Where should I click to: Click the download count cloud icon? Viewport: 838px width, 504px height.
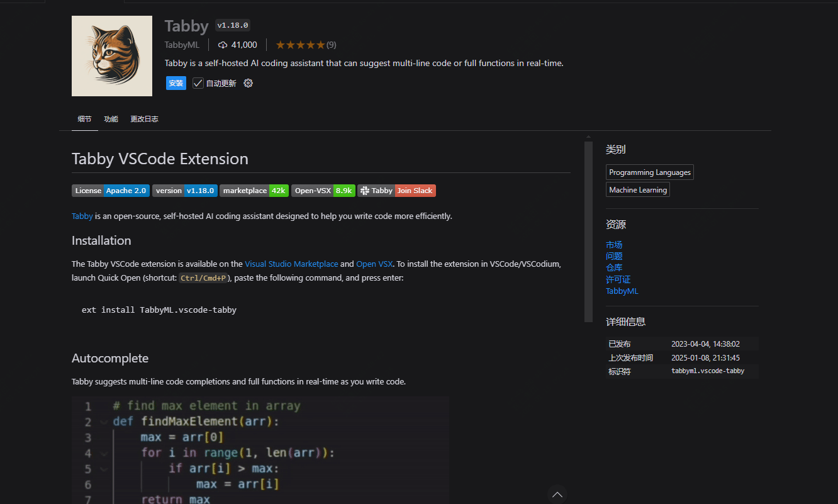[x=223, y=45]
